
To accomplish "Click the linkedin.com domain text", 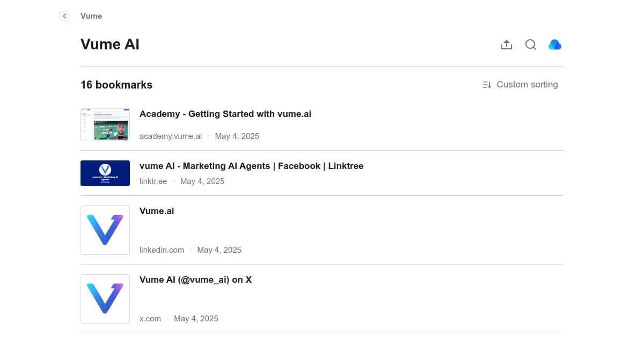I will [x=162, y=250].
